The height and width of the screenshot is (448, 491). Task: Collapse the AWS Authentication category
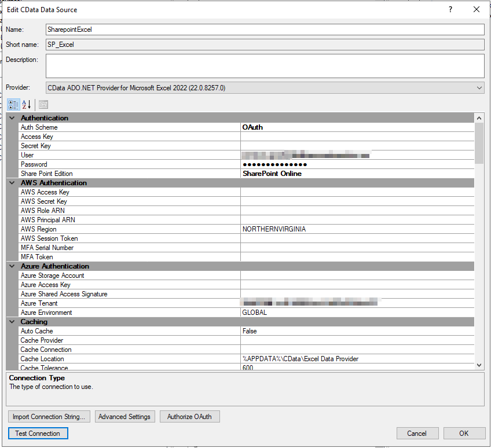coord(12,183)
